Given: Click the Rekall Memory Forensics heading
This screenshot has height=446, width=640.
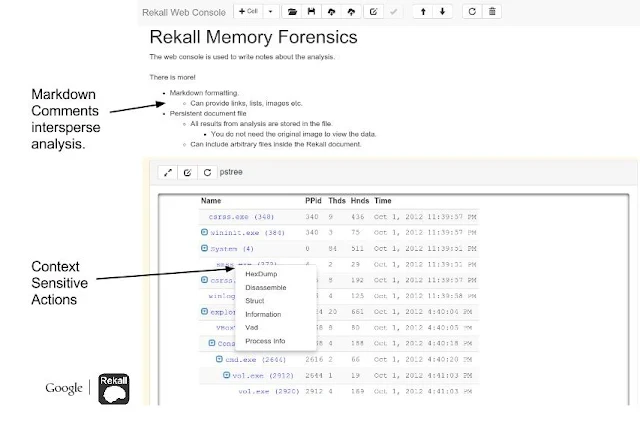Looking at the screenshot, I should pyautogui.click(x=253, y=37).
